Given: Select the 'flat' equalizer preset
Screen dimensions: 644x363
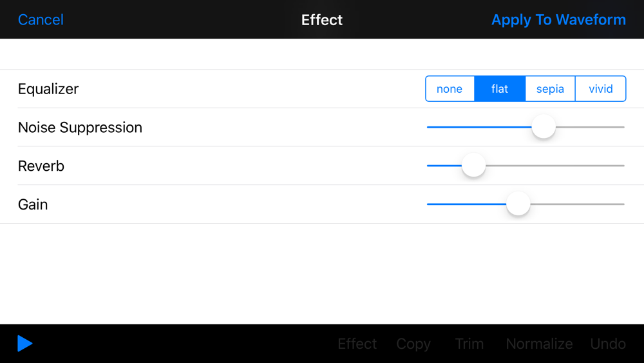Looking at the screenshot, I should click(x=500, y=89).
